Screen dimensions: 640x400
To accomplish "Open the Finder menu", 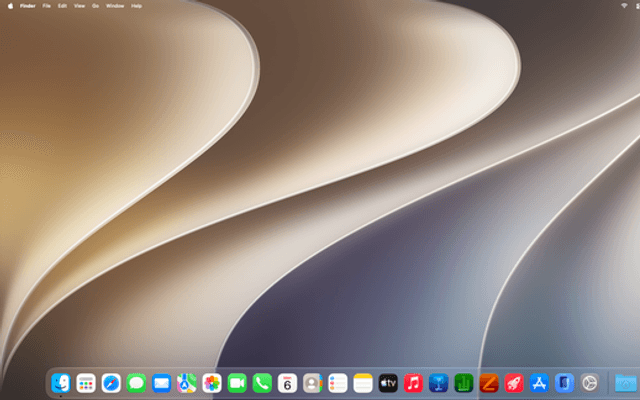I will pyautogui.click(x=28, y=6).
